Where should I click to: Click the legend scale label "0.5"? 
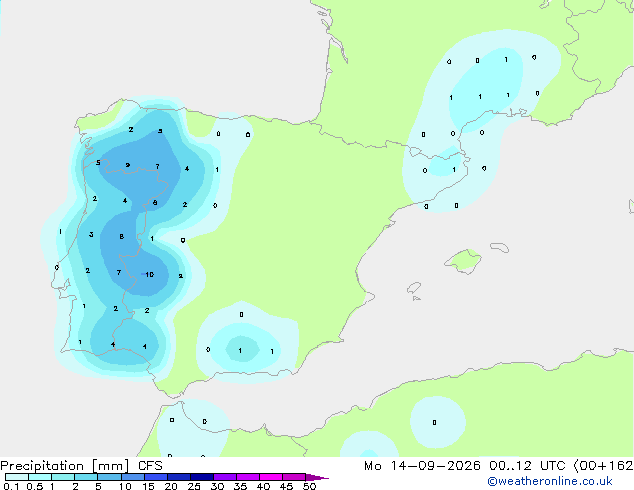pos(35,486)
